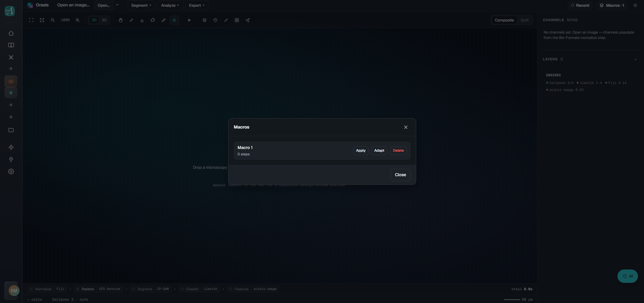Screen dimensions: 644x303
Task: Click the Open… button in top bar
Action: [104, 5]
